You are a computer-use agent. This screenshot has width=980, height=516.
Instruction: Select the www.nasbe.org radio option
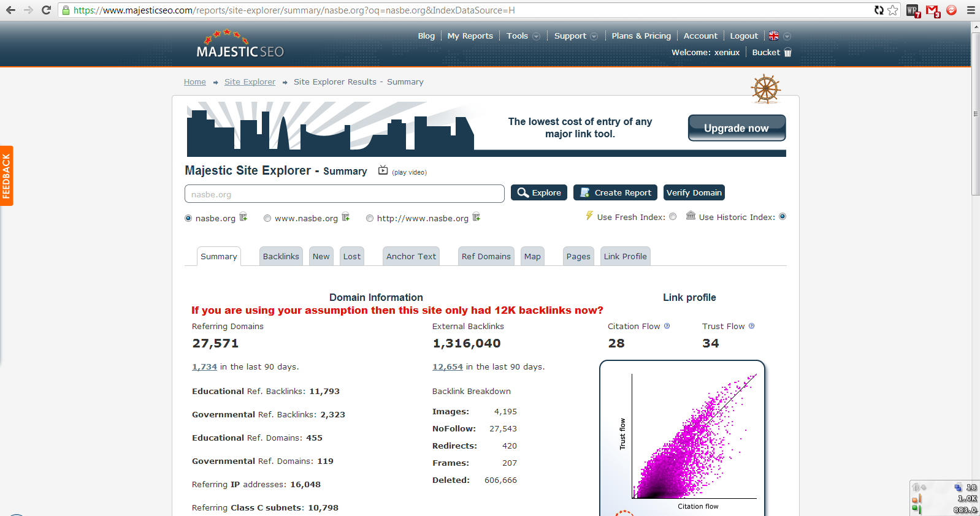267,218
